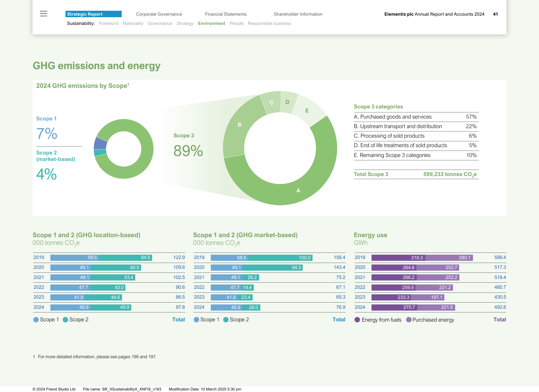Image resolution: width=539 pixels, height=392 pixels.
Task: Select the 'Energy use' chart heading
Action: click(x=370, y=235)
